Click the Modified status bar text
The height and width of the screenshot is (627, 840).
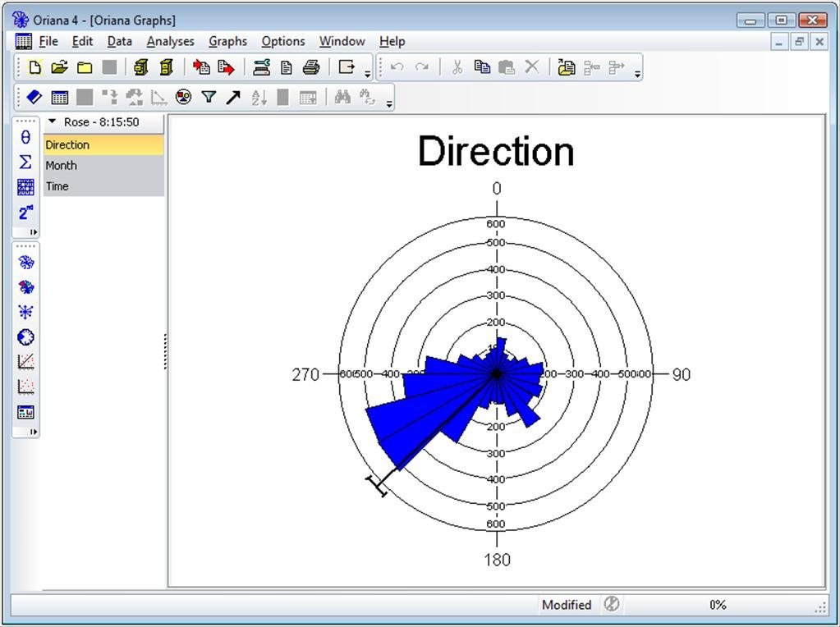pyautogui.click(x=567, y=605)
